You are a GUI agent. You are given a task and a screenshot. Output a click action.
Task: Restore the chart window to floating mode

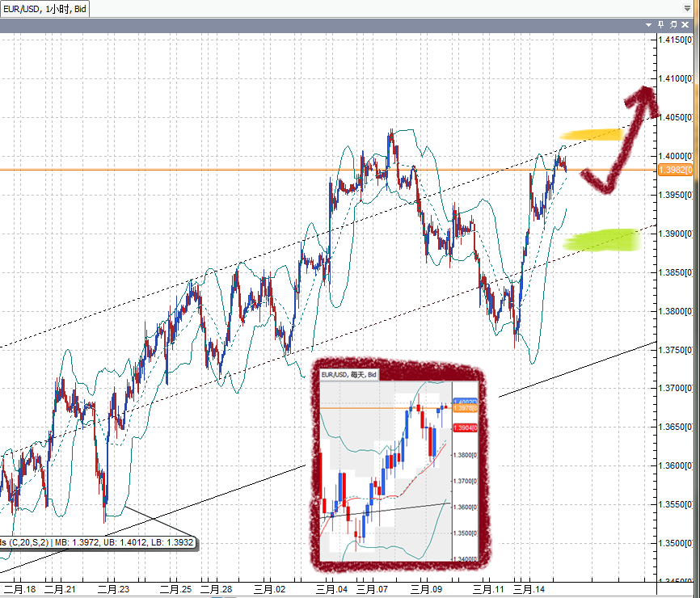(x=673, y=24)
